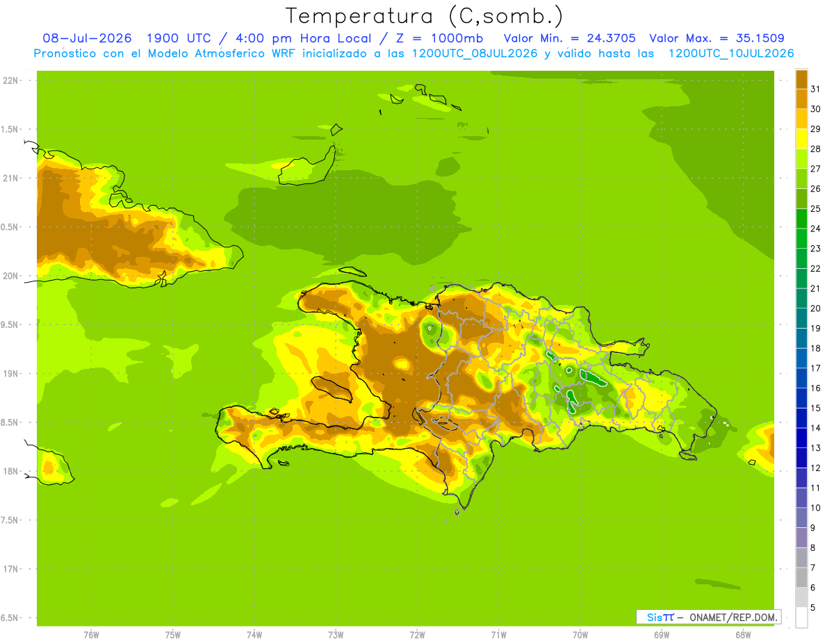Click the '21N' latitude label
This screenshot has height=644, width=834.
[11, 178]
